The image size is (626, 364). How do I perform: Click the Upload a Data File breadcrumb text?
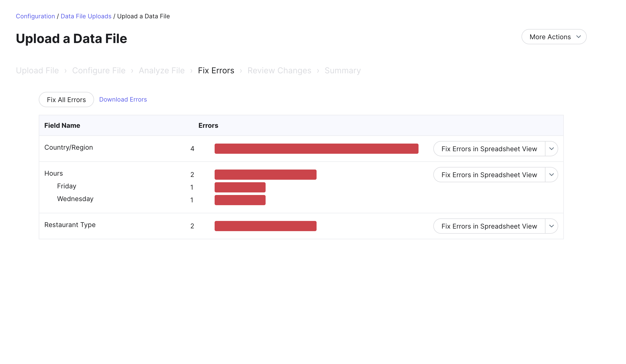(144, 16)
